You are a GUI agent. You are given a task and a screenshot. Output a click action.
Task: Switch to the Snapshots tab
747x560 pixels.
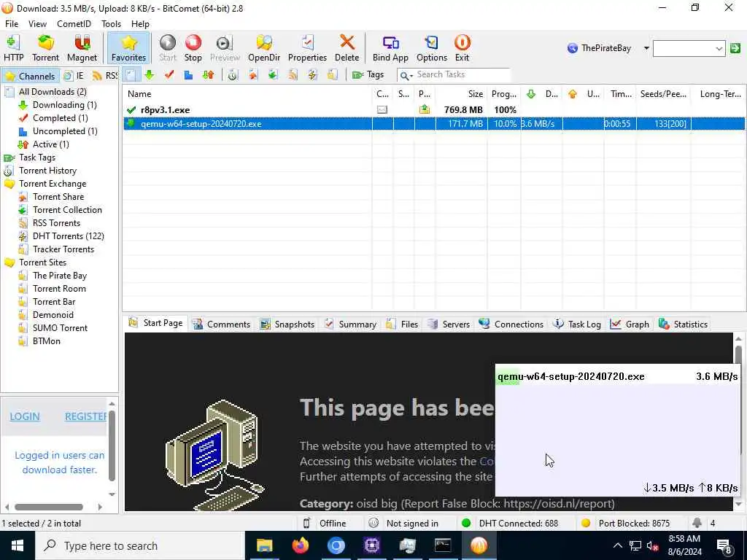point(287,324)
